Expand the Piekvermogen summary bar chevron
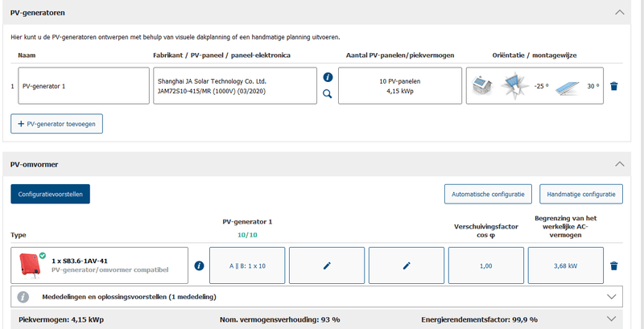This screenshot has height=329, width=644. click(612, 319)
